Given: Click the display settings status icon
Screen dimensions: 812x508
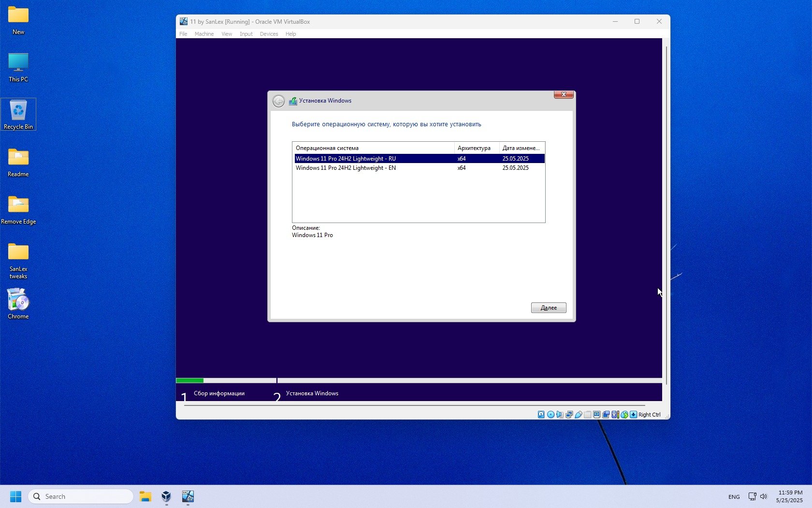Looking at the screenshot, I should 596,415.
